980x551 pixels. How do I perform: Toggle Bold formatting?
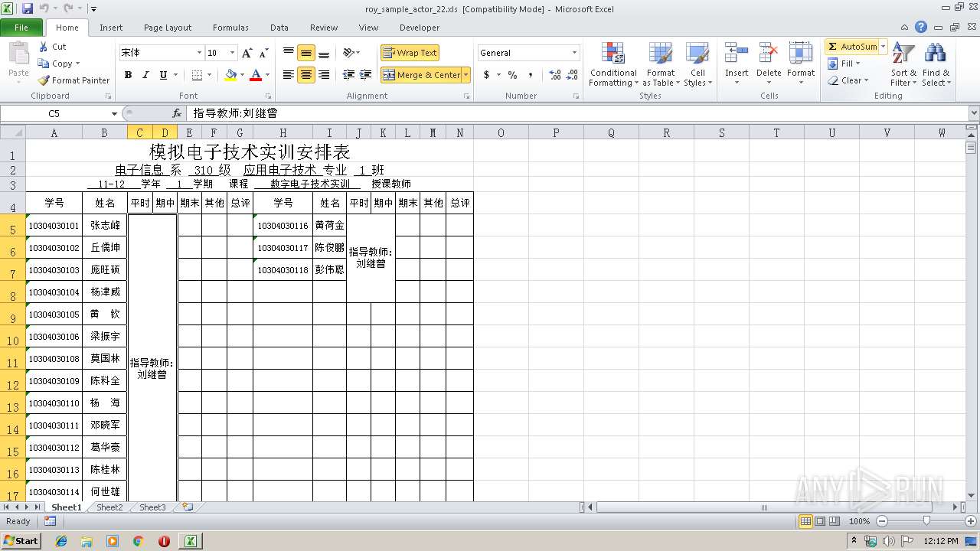(x=128, y=75)
